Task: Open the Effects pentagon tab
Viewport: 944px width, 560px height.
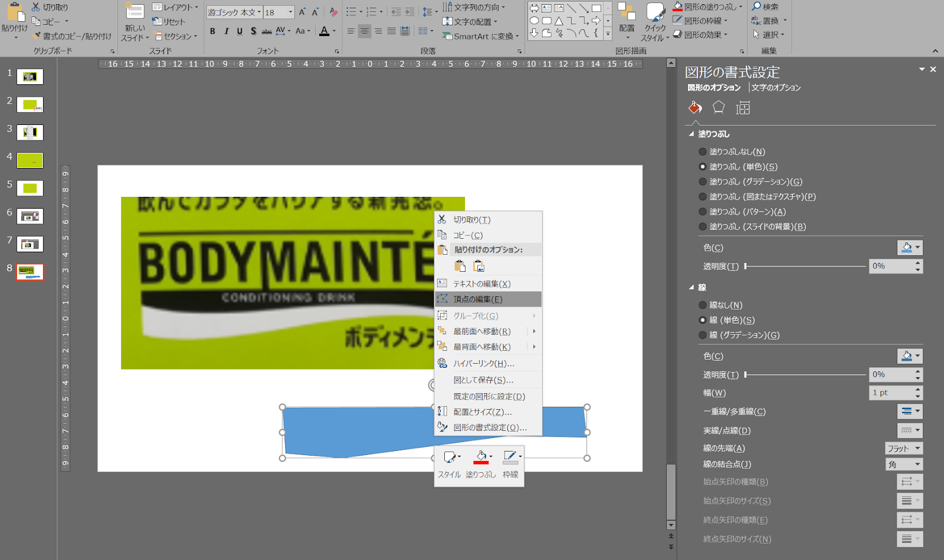Action: pos(718,107)
